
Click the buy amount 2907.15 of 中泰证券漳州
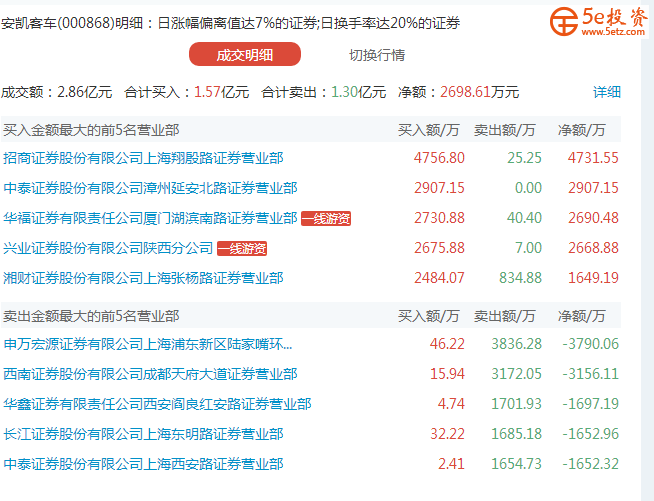tap(439, 188)
